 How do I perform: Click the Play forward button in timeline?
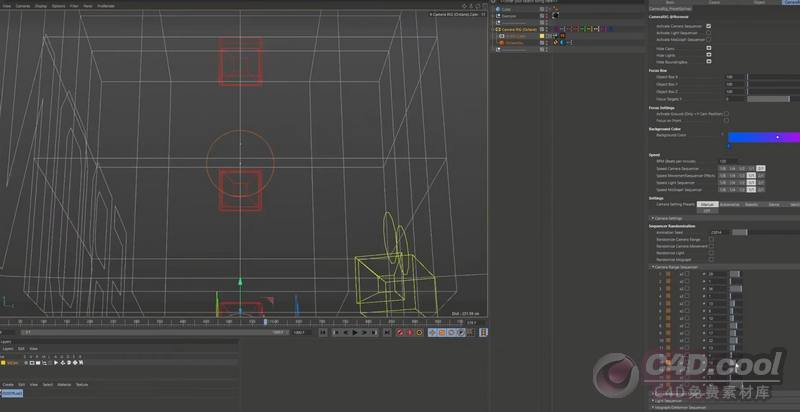355,332
